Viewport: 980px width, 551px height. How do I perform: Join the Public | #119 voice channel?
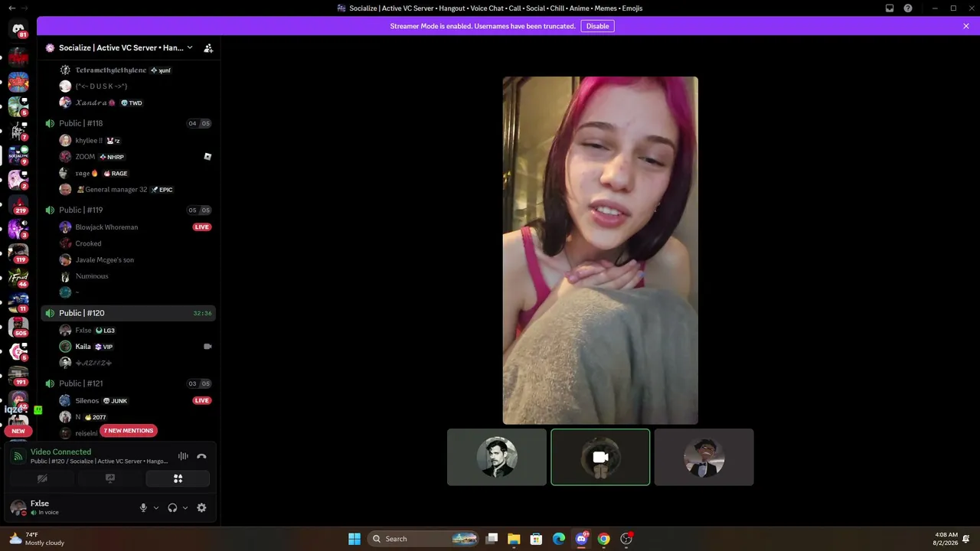click(128, 210)
